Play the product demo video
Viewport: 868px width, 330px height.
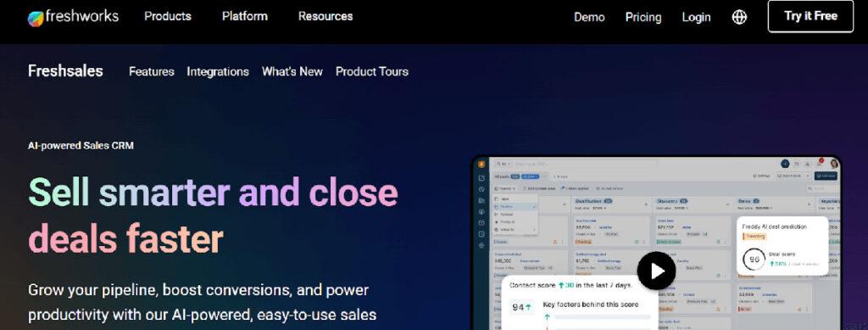[x=657, y=271]
